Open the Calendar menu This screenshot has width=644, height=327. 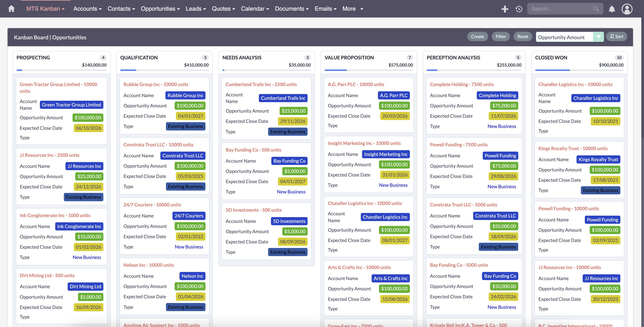pyautogui.click(x=255, y=9)
